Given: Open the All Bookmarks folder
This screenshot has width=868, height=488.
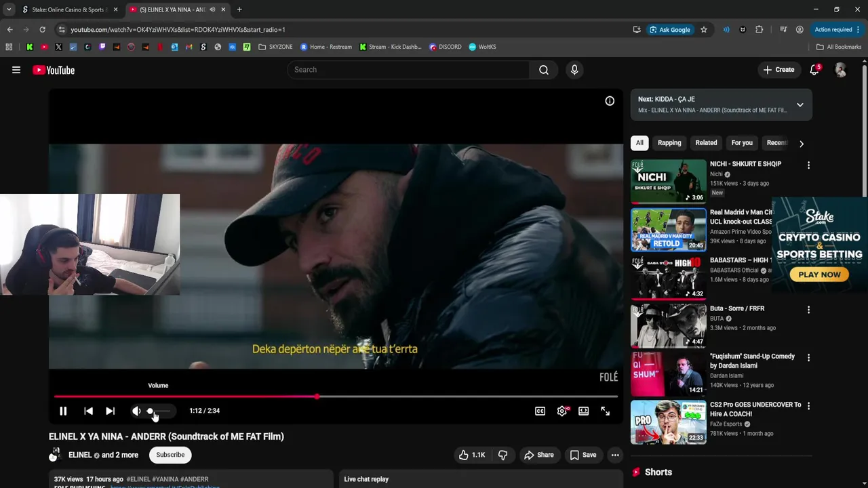Looking at the screenshot, I should (839, 47).
